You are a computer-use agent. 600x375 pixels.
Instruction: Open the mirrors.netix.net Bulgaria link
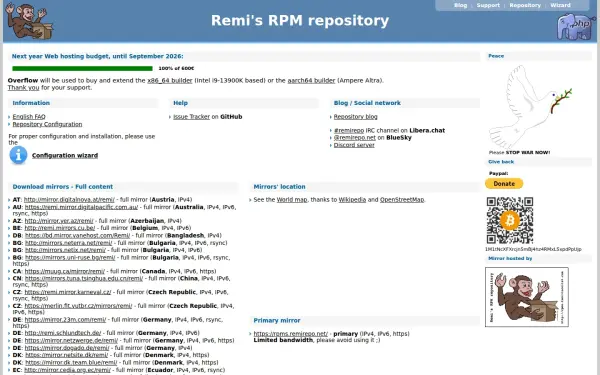coord(65,250)
